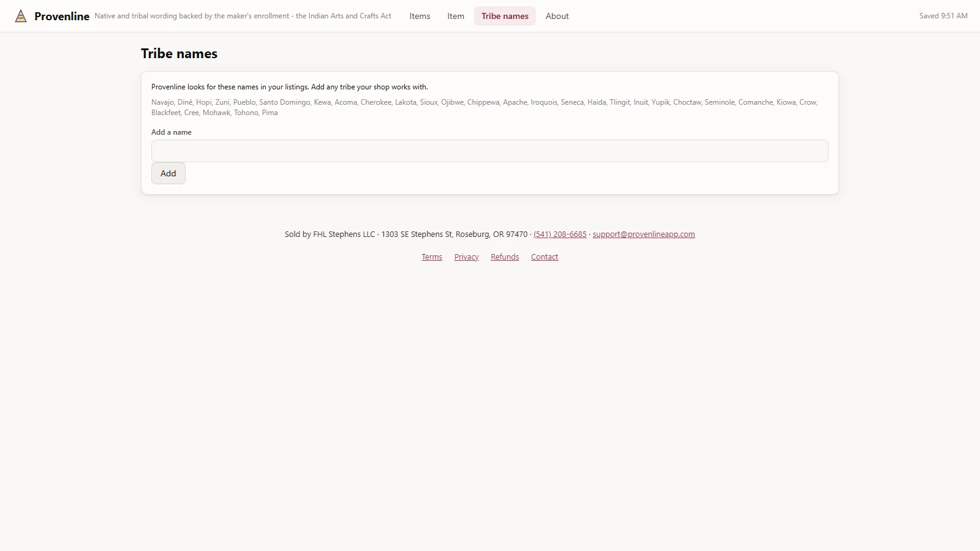This screenshot has height=551, width=980.
Task: Open the Items tab
Action: click(x=420, y=16)
